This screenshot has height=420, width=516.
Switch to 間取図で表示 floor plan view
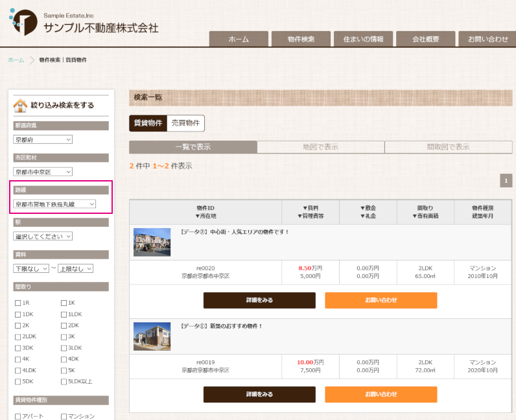448,146
